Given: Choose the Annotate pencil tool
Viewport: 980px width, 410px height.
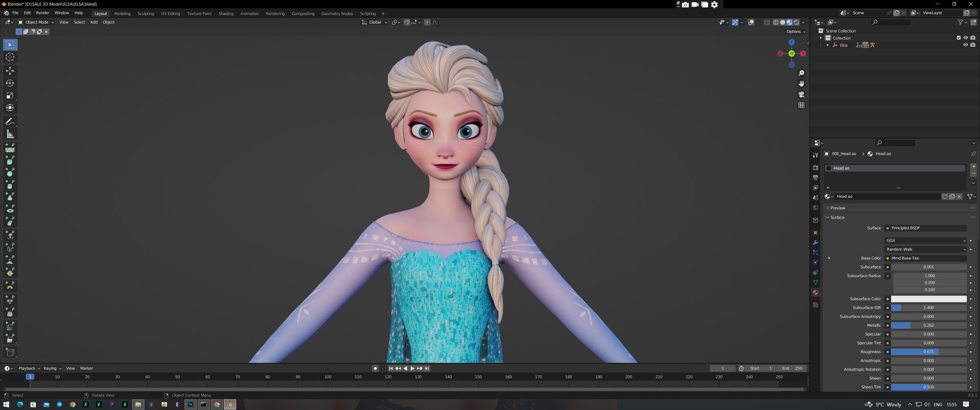Looking at the screenshot, I should coord(10,122).
